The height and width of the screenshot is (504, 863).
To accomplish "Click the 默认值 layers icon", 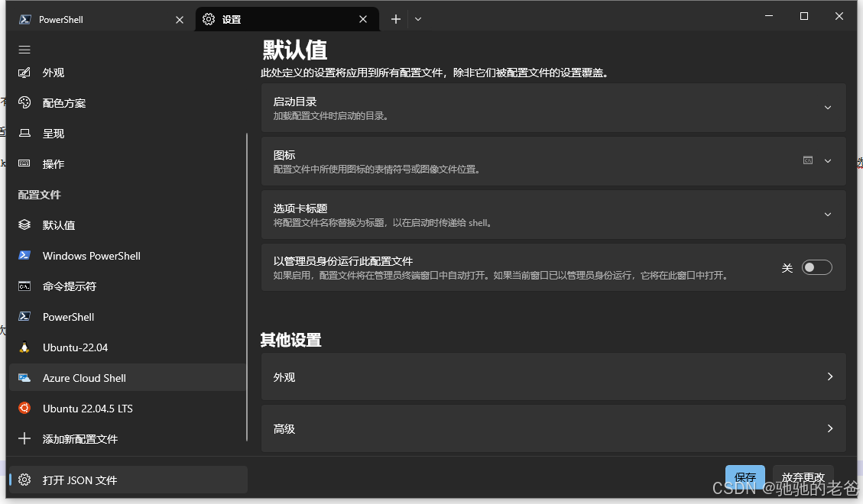I will pos(24,225).
